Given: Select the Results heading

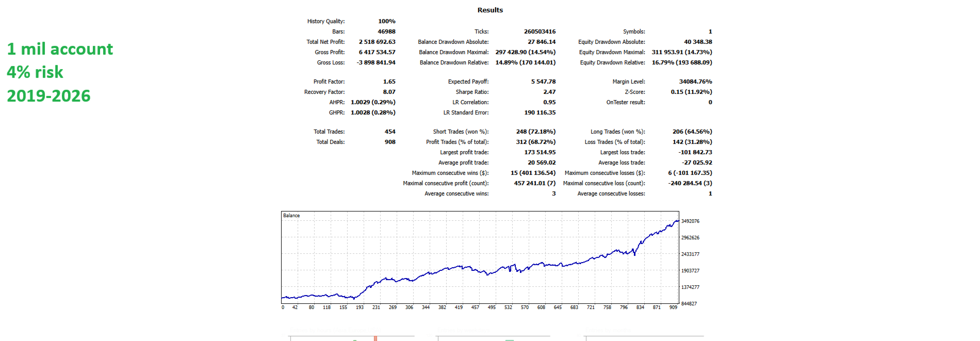Looking at the screenshot, I should (490, 10).
